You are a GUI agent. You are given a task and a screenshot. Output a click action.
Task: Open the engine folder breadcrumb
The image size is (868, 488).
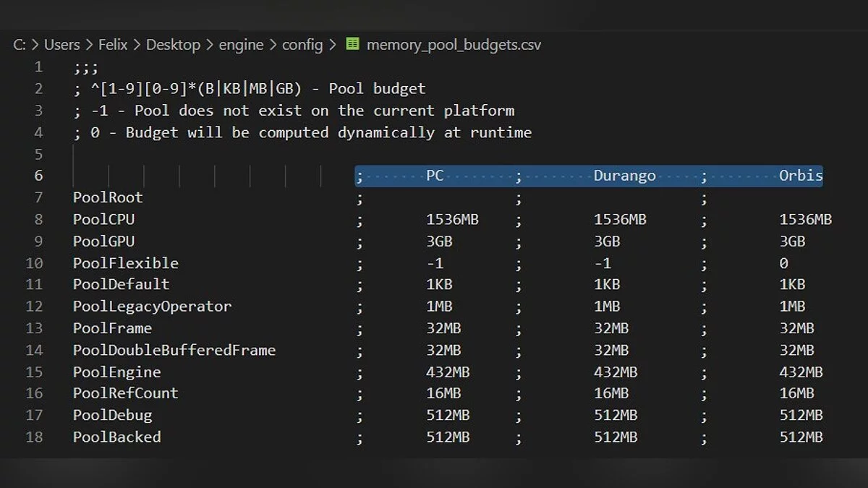click(x=241, y=45)
